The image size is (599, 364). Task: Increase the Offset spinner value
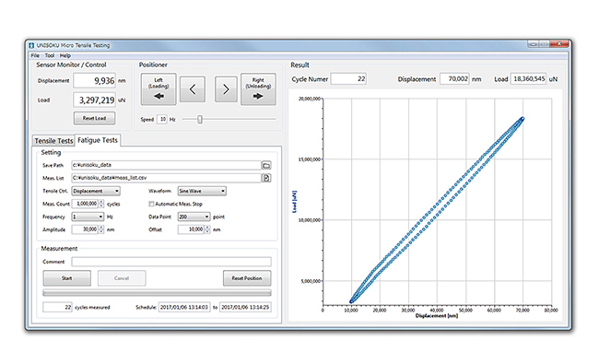pyautogui.click(x=207, y=228)
